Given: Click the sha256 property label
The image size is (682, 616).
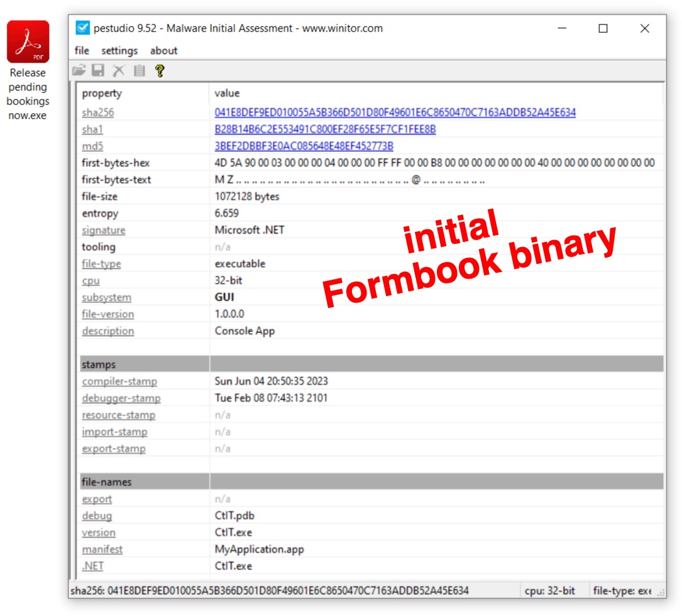Looking at the screenshot, I should [98, 113].
